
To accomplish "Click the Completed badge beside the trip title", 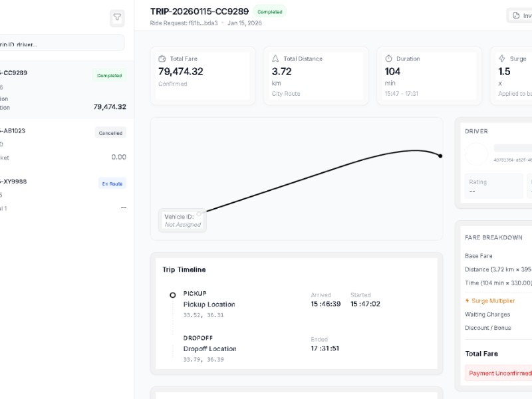I will click(x=269, y=11).
